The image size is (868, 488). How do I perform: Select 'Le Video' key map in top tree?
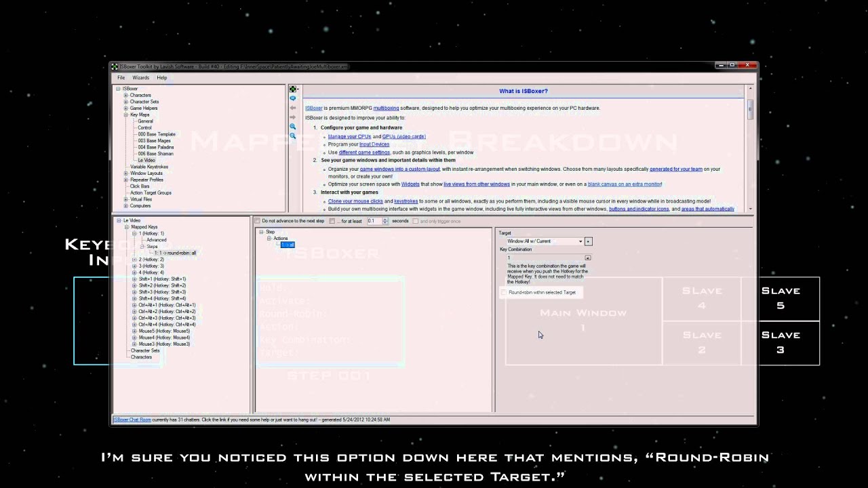pyautogui.click(x=146, y=161)
